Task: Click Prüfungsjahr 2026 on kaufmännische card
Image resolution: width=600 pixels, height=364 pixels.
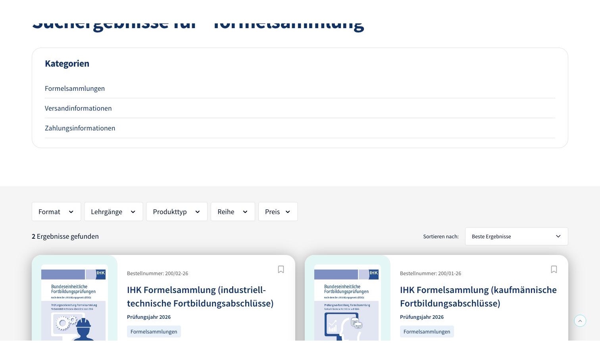Action: 422,317
